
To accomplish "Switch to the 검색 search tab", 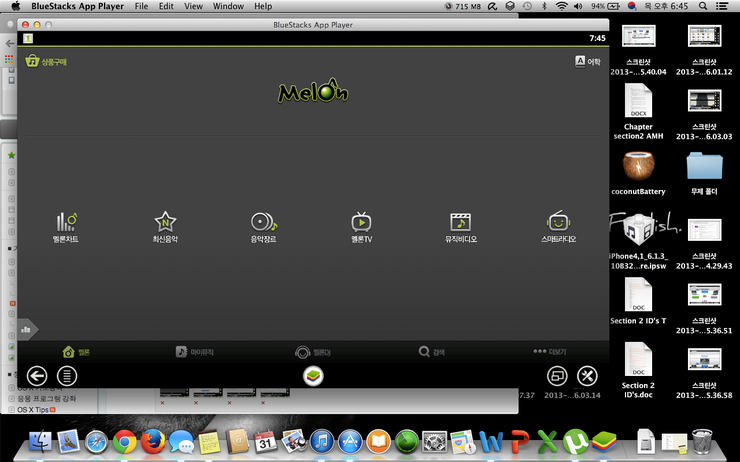I will pyautogui.click(x=431, y=352).
